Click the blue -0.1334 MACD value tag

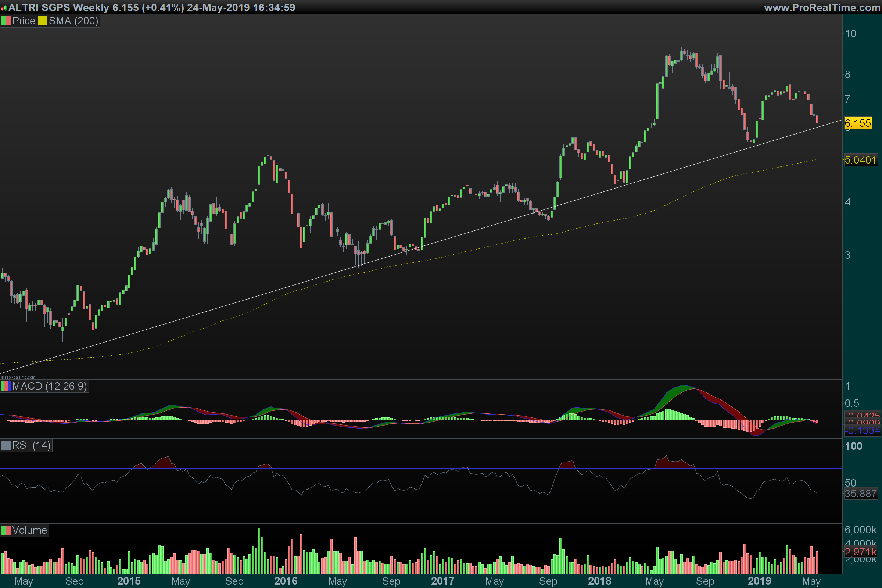click(x=862, y=430)
